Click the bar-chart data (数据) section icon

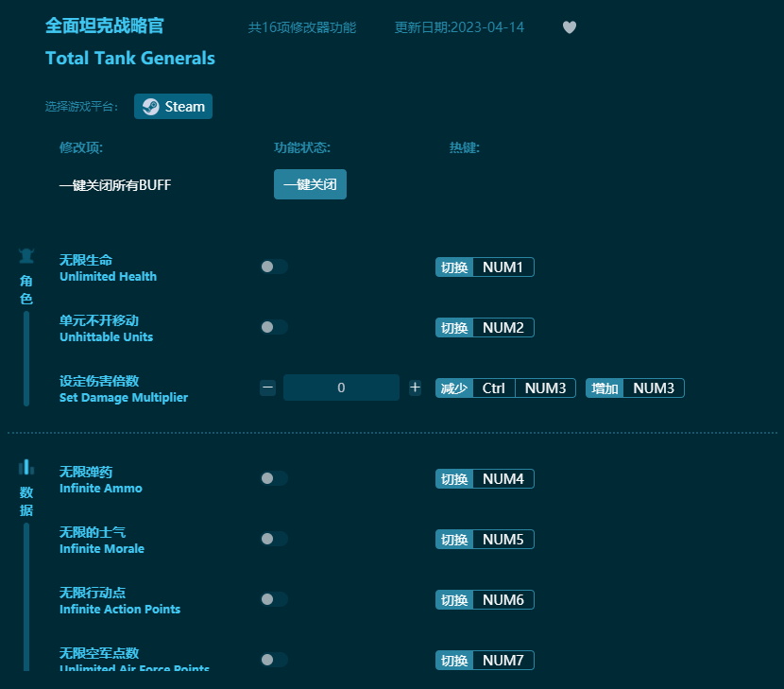point(26,466)
